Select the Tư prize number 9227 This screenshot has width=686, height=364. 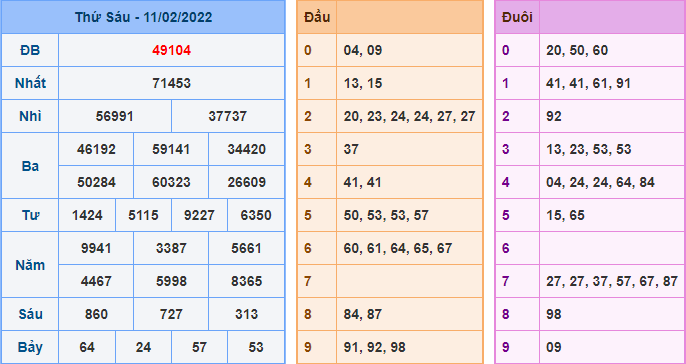click(x=199, y=215)
